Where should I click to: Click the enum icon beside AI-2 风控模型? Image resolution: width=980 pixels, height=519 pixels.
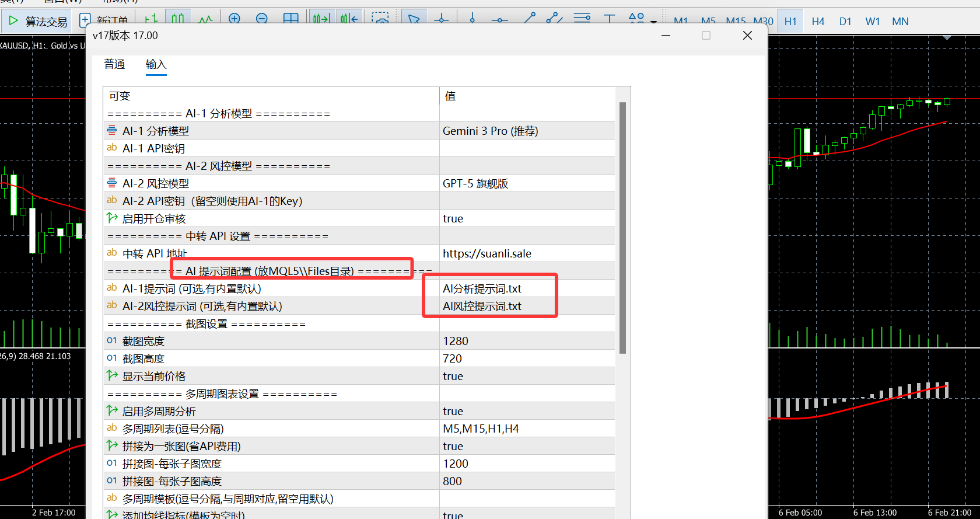(x=112, y=183)
